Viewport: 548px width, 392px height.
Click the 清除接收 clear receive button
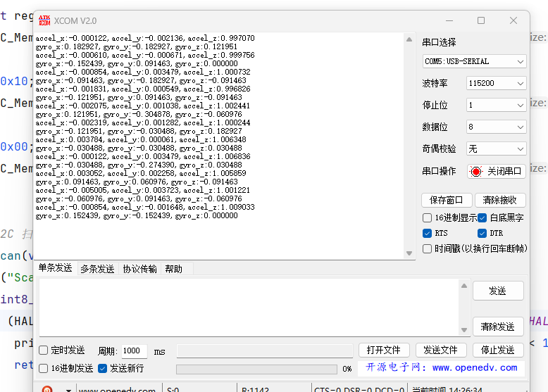pos(500,200)
